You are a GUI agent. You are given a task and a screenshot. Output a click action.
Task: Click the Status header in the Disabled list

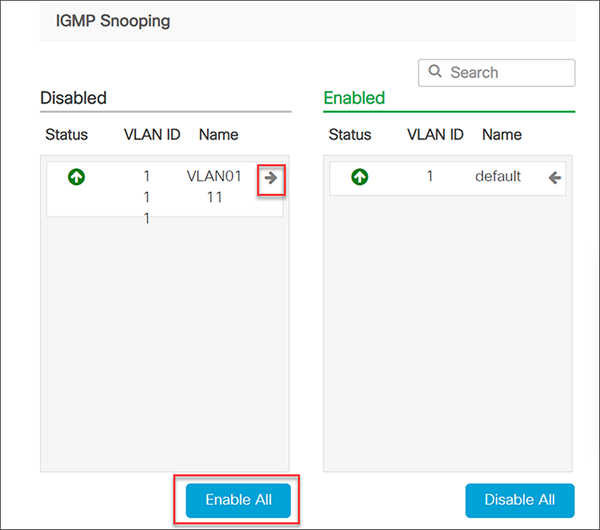[67, 135]
